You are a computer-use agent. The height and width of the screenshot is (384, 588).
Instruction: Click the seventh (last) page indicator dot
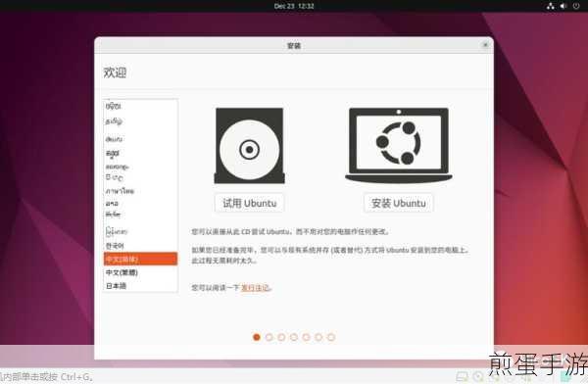(331, 337)
